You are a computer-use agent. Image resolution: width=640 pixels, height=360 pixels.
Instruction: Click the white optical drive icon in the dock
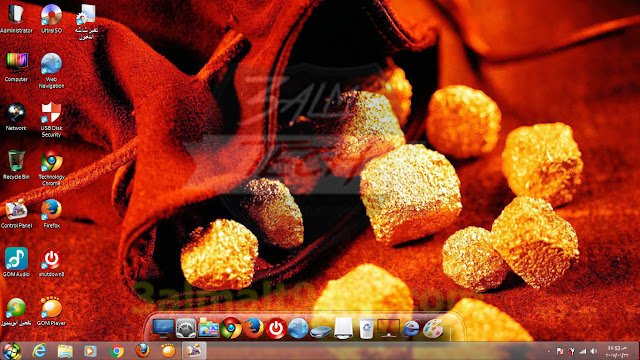tap(343, 328)
